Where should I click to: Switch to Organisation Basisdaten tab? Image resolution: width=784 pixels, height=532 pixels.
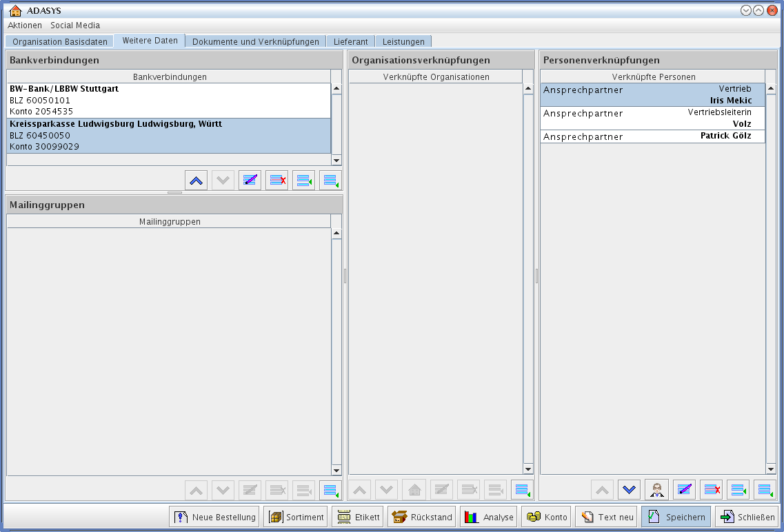pos(60,41)
